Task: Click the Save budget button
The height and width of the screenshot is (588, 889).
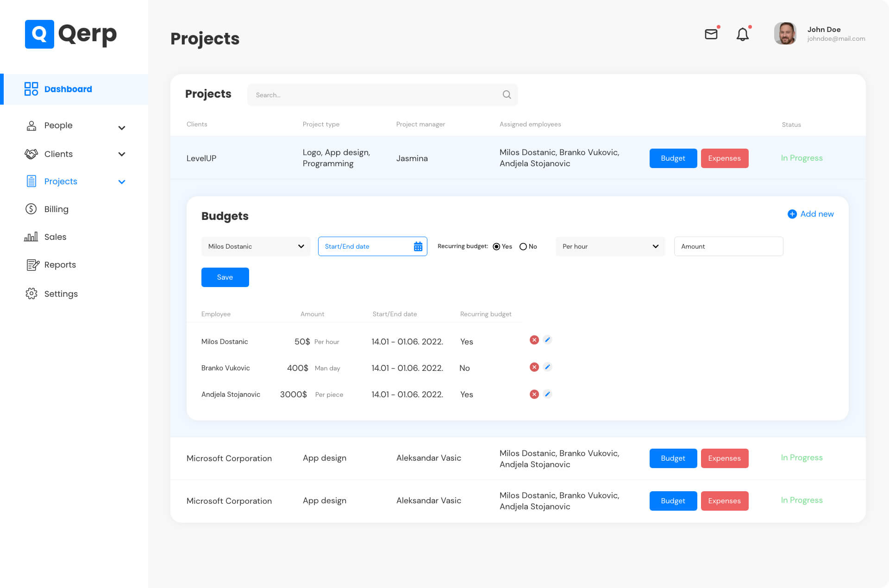Action: click(x=225, y=277)
